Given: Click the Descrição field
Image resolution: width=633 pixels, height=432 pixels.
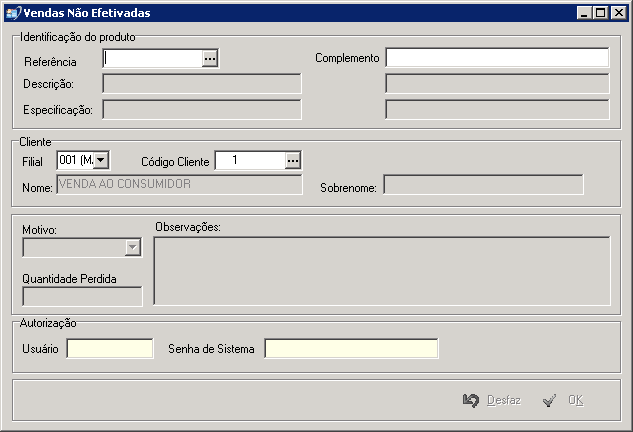Looking at the screenshot, I should (x=202, y=84).
